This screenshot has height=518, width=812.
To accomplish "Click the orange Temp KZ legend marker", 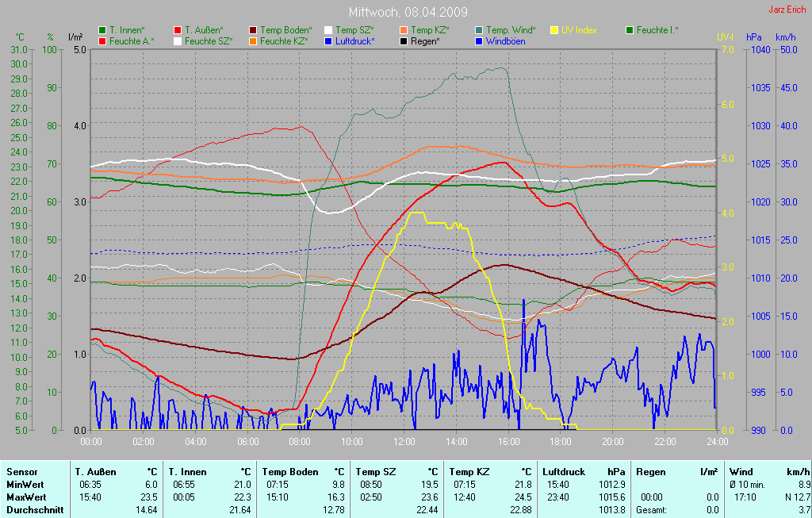I will coord(404,30).
